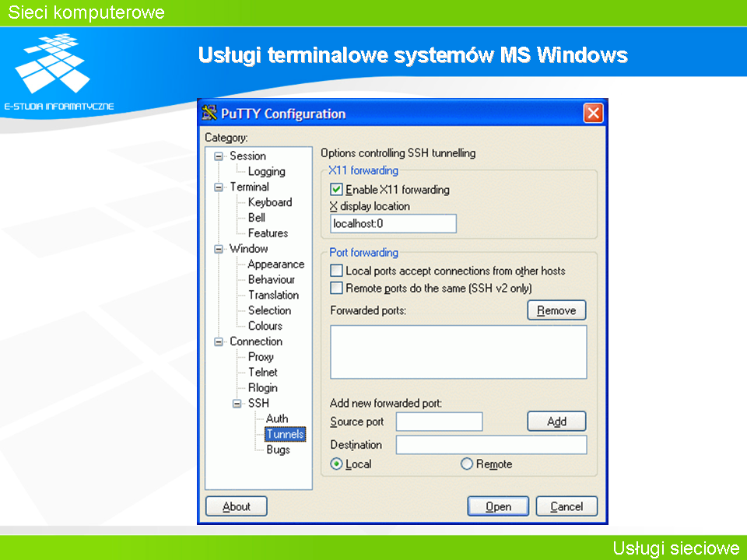The width and height of the screenshot is (747, 560).
Task: Click the 'Sieci komputerowe' header text
Action: coord(86,12)
